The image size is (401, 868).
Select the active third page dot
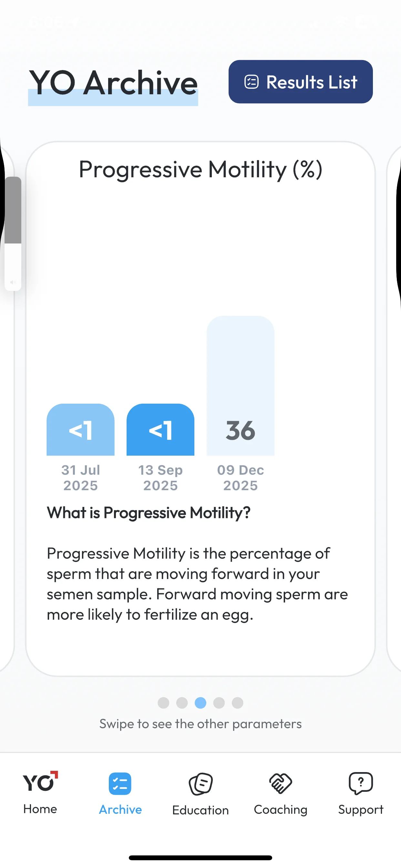click(200, 703)
